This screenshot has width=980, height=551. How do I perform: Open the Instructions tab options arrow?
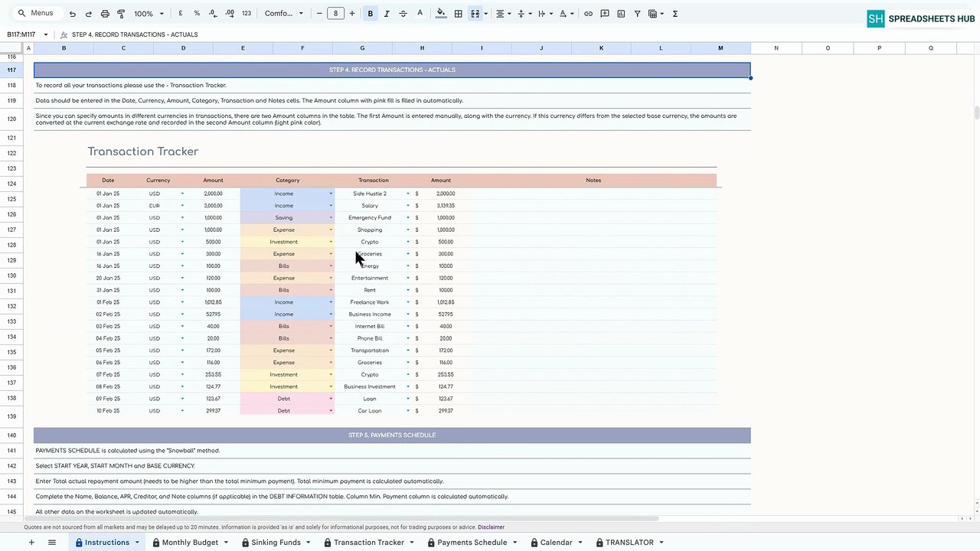point(137,543)
